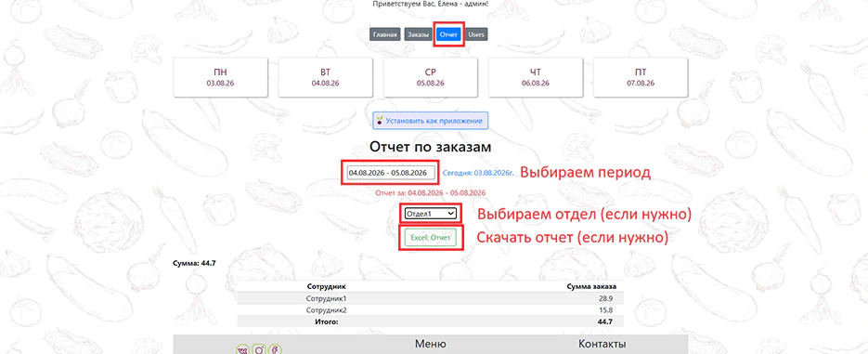The height and width of the screenshot is (354, 868).
Task: Go to the Users tab
Action: [476, 34]
